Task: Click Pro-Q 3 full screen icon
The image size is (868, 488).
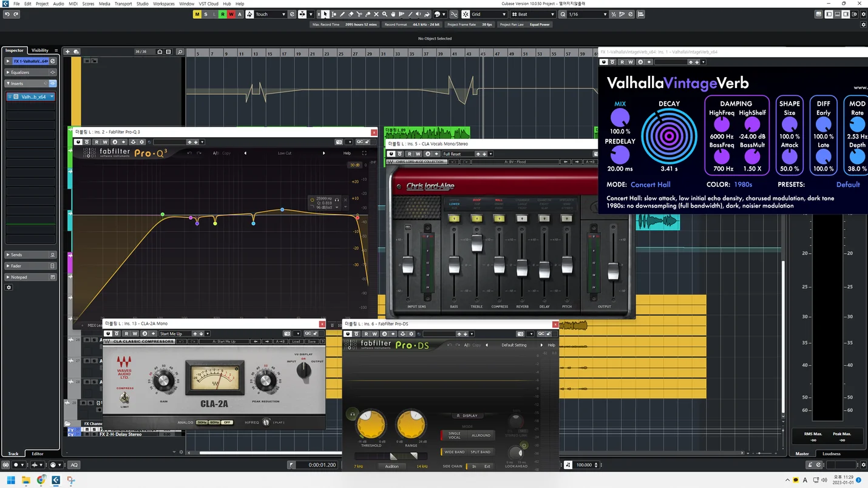Action: point(364,153)
